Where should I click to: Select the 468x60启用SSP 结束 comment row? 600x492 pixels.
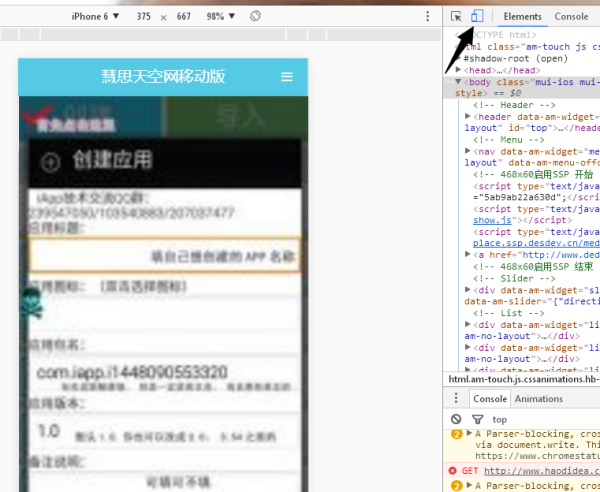[533, 266]
